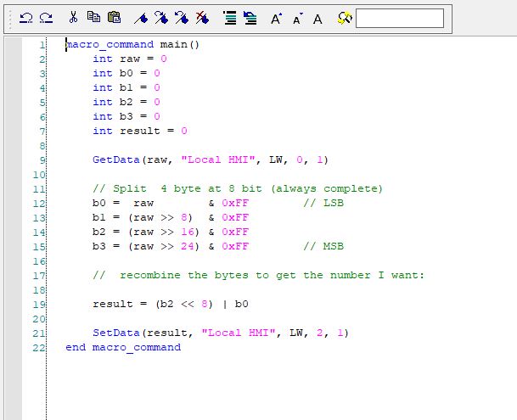Toggle a bookmark with the first flag icon
This screenshot has height=420, width=517.
click(141, 18)
